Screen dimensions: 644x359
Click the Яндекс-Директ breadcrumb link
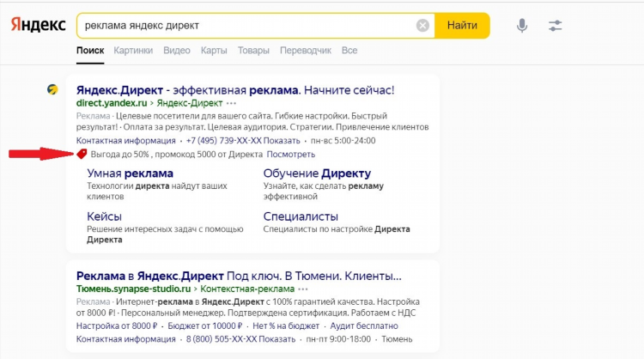click(190, 103)
